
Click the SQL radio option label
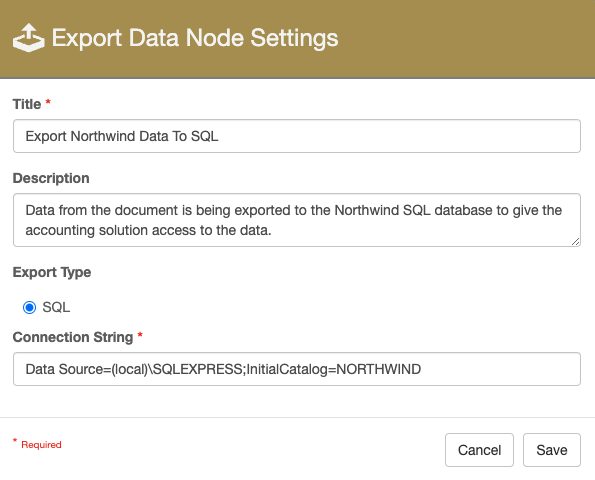click(56, 307)
